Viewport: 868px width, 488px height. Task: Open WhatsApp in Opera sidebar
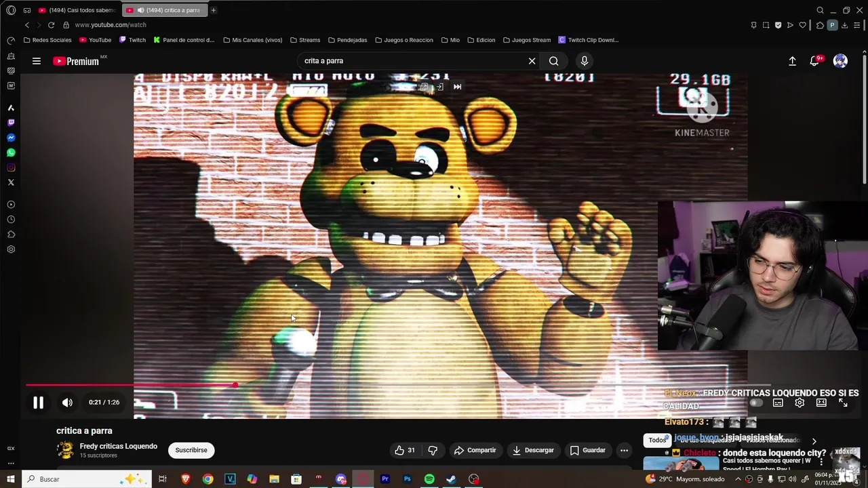click(x=11, y=152)
